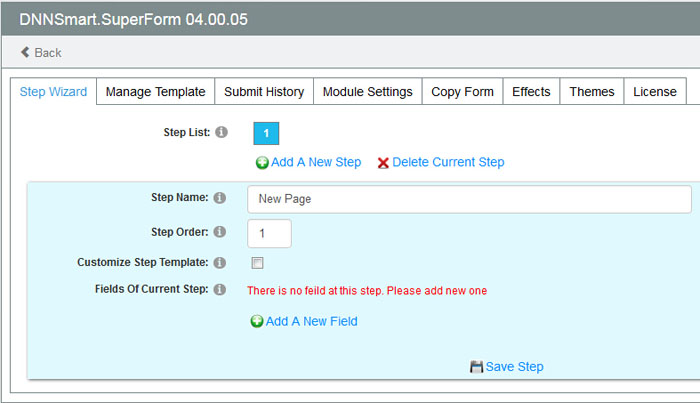The width and height of the screenshot is (700, 403).
Task: Open Copy Form tab
Action: (462, 91)
